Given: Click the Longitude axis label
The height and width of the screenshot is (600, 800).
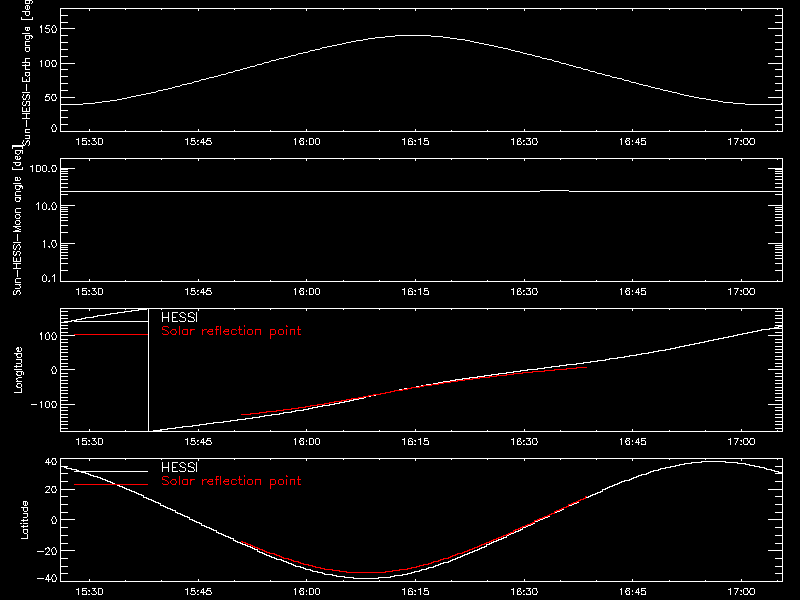Looking at the screenshot, I should coord(18,370).
